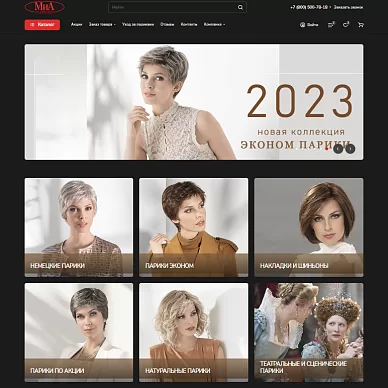The height and width of the screenshot is (388, 388).
Task: Open the Немецкие парики category tile
Action: click(79, 227)
